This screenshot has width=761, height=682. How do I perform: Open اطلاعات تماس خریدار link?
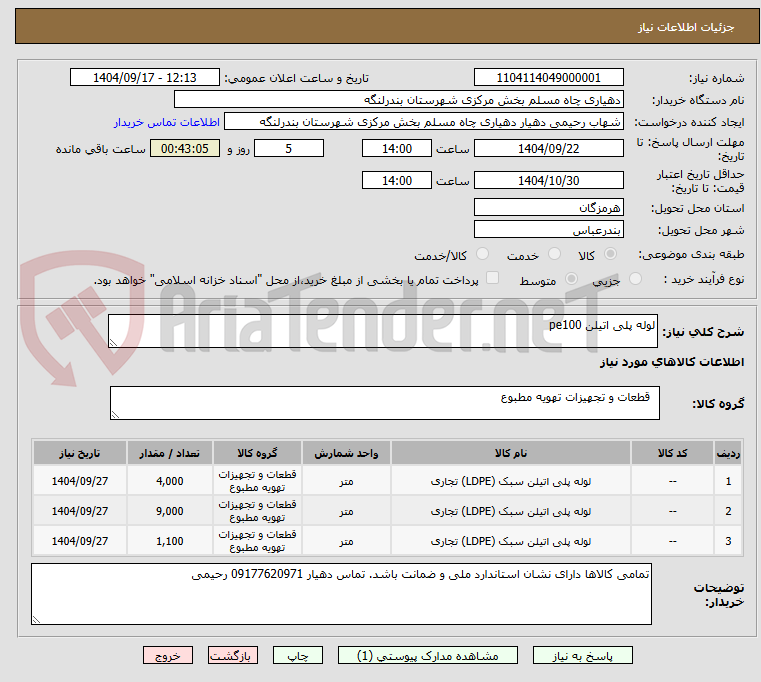coord(166,122)
